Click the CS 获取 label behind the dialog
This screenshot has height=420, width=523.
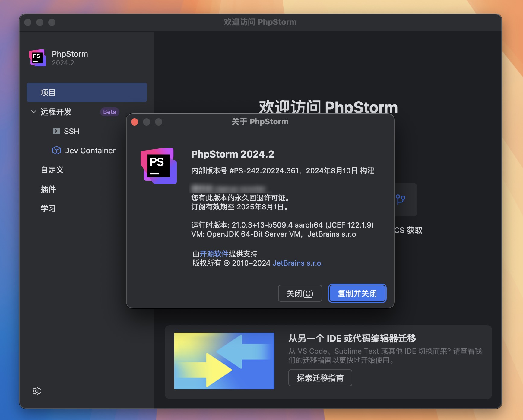tap(408, 230)
